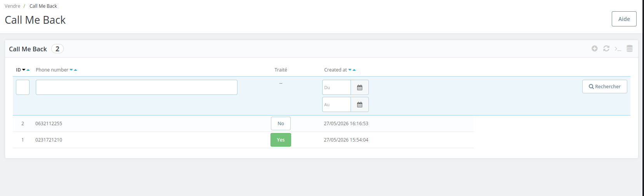The height and width of the screenshot is (196, 644).
Task: Sort Phone number column descending
Action: click(71, 70)
